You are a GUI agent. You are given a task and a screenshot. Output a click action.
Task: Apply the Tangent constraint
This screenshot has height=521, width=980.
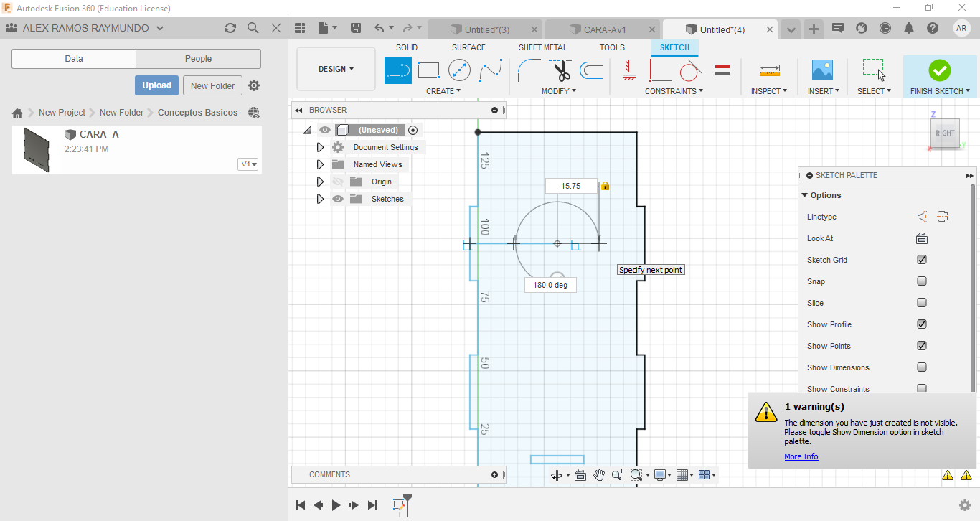pos(690,70)
